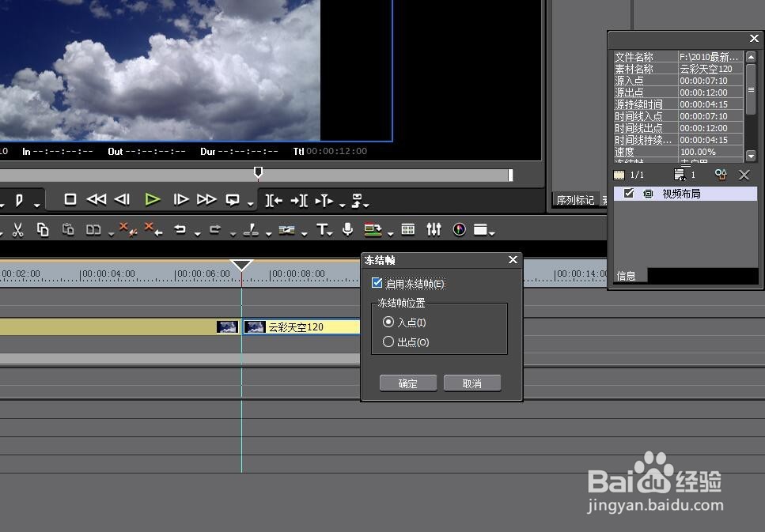The image size is (765, 532).
Task: Click the scroll-up arrow of the info list
Action: click(x=751, y=57)
